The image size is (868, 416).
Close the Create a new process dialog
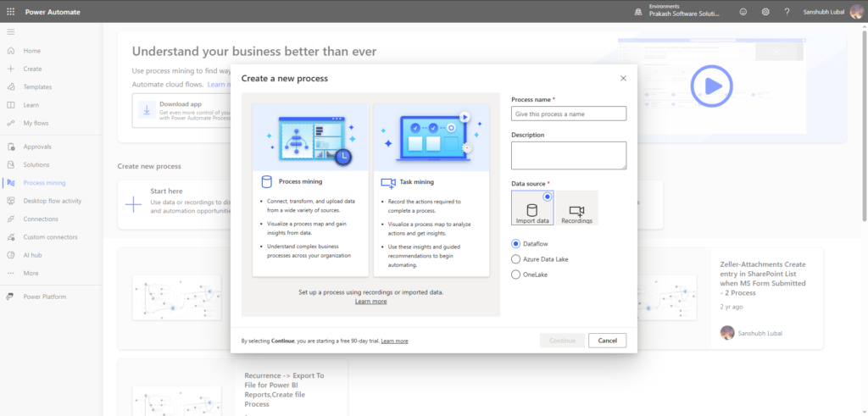(x=623, y=79)
